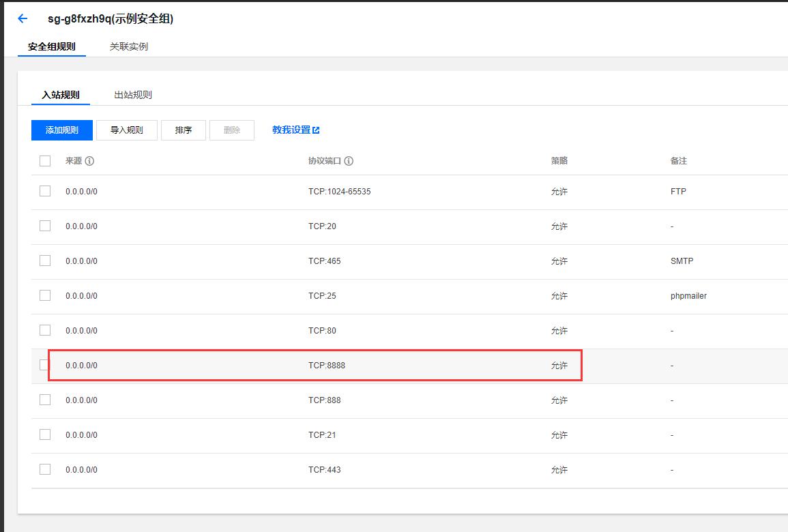Select the 入站规则 tab
This screenshot has width=788, height=532.
coord(61,95)
